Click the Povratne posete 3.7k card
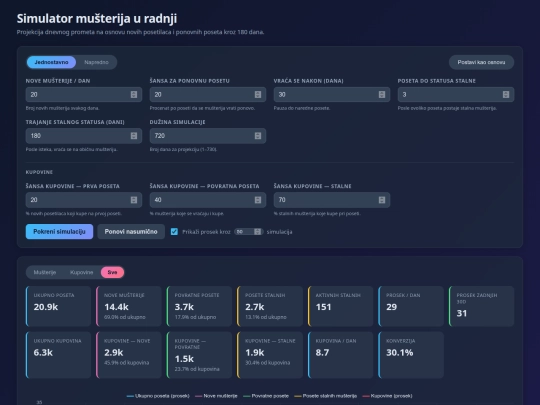This screenshot has height=405, width=540. 199,306
